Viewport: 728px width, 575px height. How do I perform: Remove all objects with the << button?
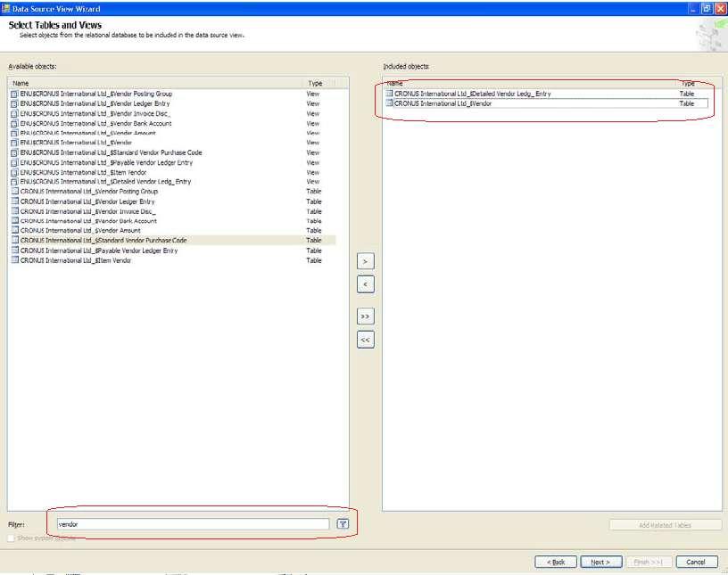366,340
